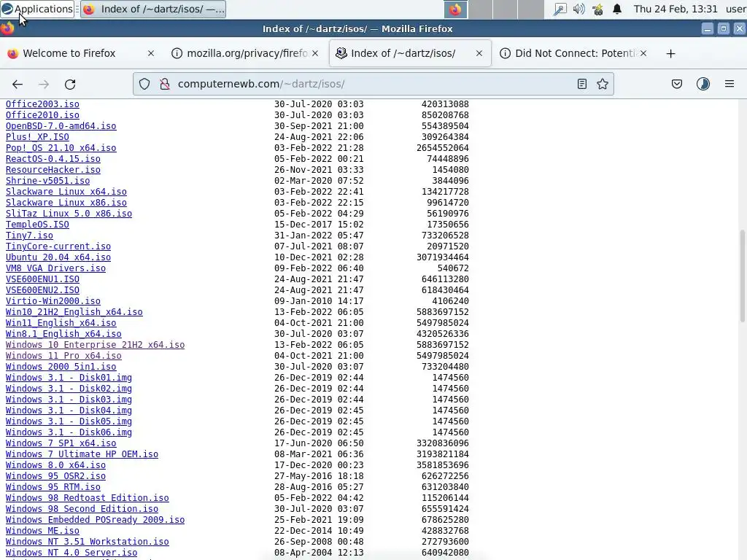The image size is (747, 560).
Task: Close the Index of /~dartz/isos/ tab
Action: pyautogui.click(x=479, y=53)
